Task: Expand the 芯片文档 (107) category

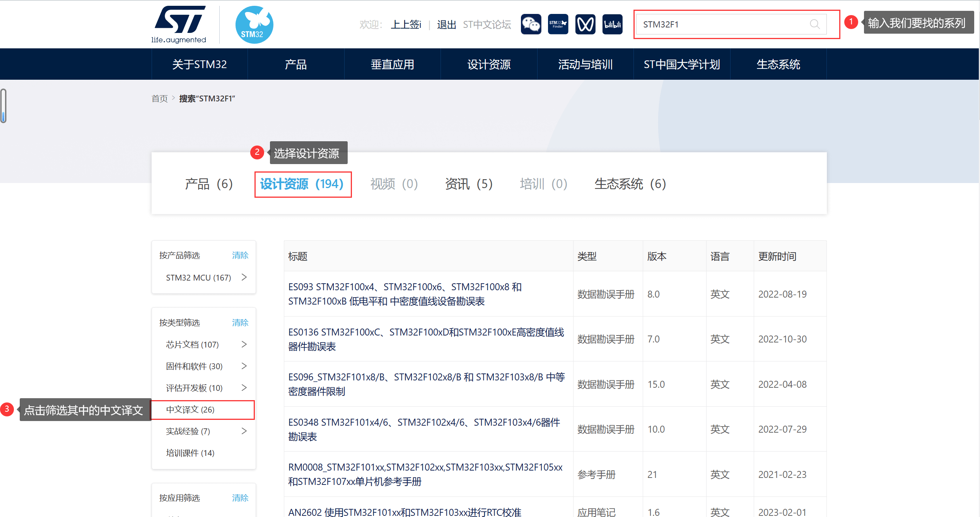Action: point(244,344)
